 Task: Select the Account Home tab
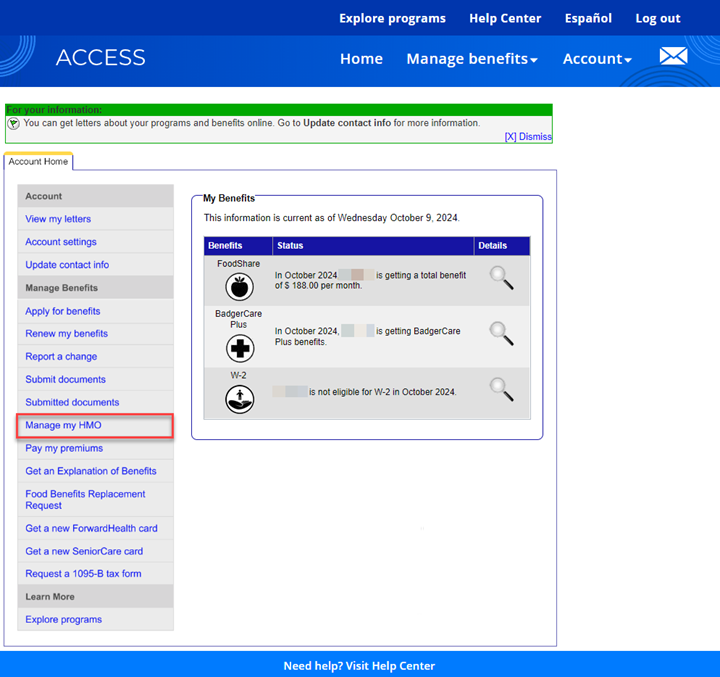[39, 162]
